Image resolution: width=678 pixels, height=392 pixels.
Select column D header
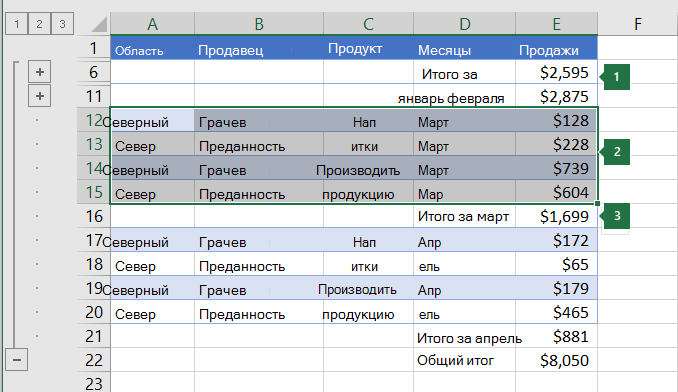click(464, 24)
